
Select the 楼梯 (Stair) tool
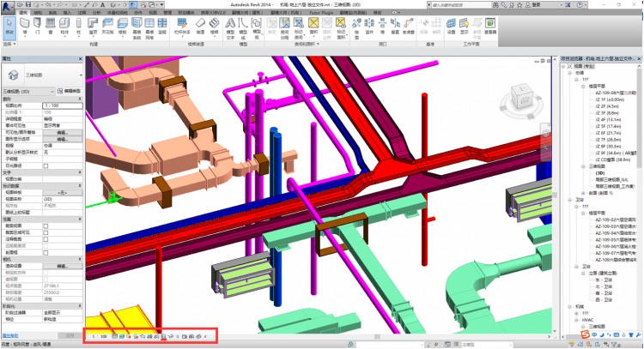point(214,26)
